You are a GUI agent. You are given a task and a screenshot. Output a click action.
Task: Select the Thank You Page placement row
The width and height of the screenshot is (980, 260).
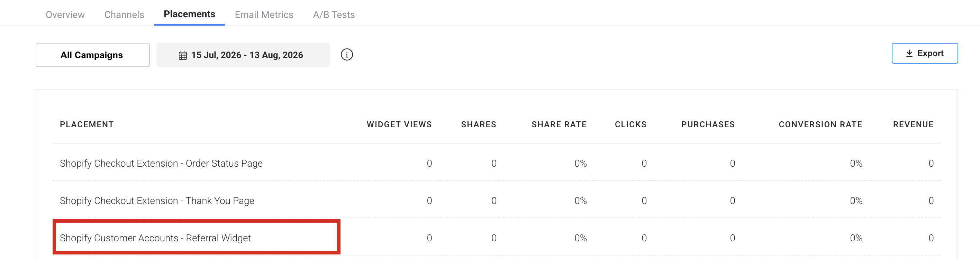[x=497, y=200]
